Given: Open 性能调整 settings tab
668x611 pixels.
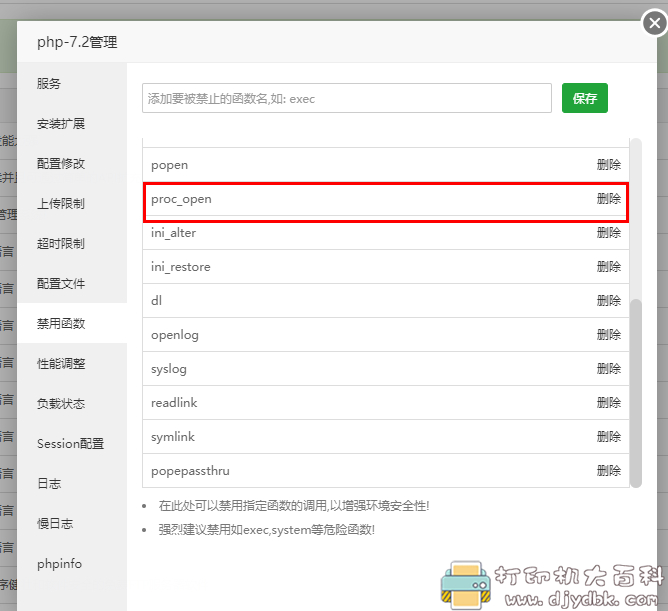Looking at the screenshot, I should 60,364.
